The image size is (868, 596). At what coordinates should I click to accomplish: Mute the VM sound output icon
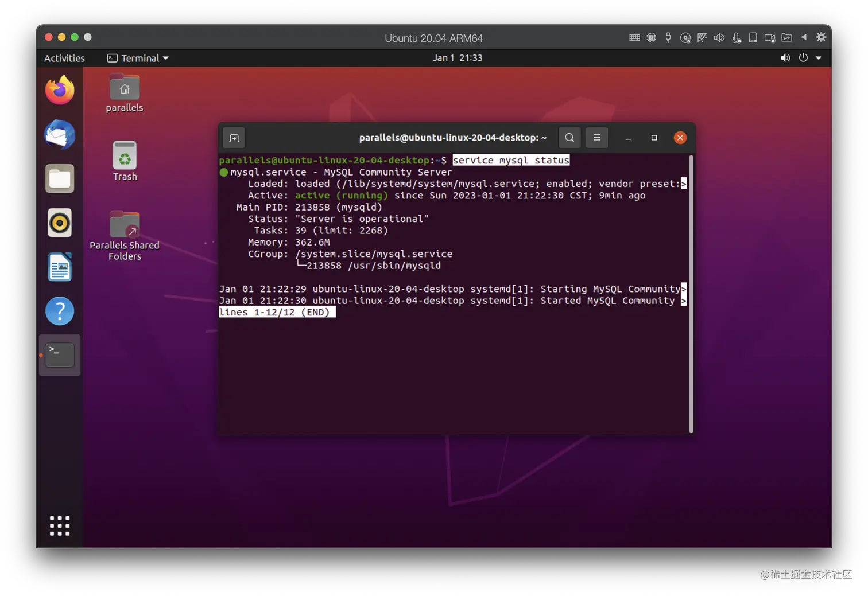tap(719, 37)
